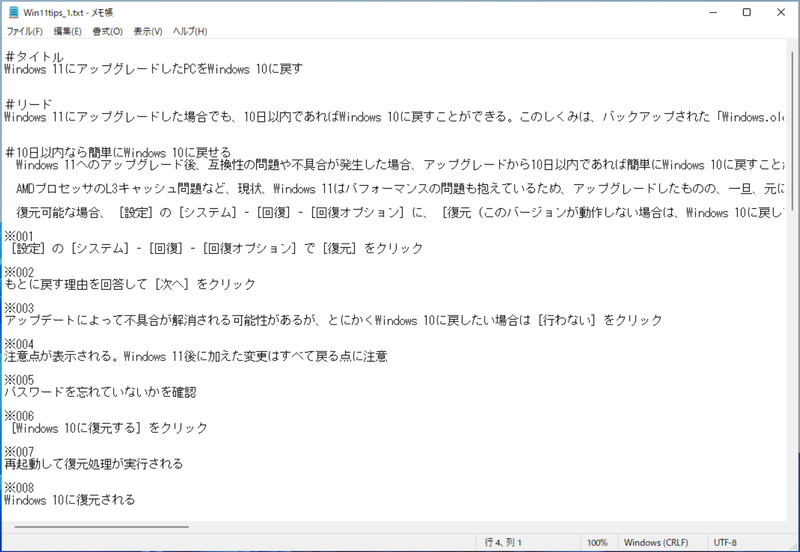Viewport: 800px width, 552px height.
Task: Click the marker ※004
Action: point(19,344)
